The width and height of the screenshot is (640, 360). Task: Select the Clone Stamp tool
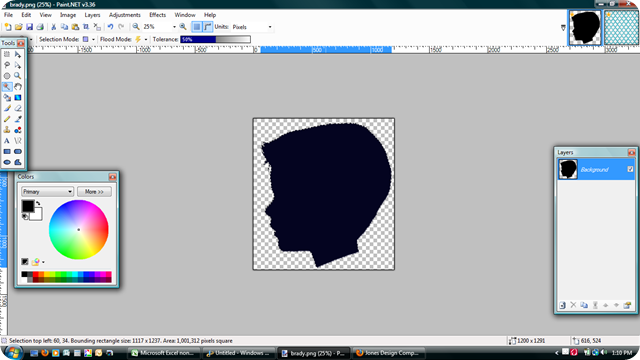[7, 130]
